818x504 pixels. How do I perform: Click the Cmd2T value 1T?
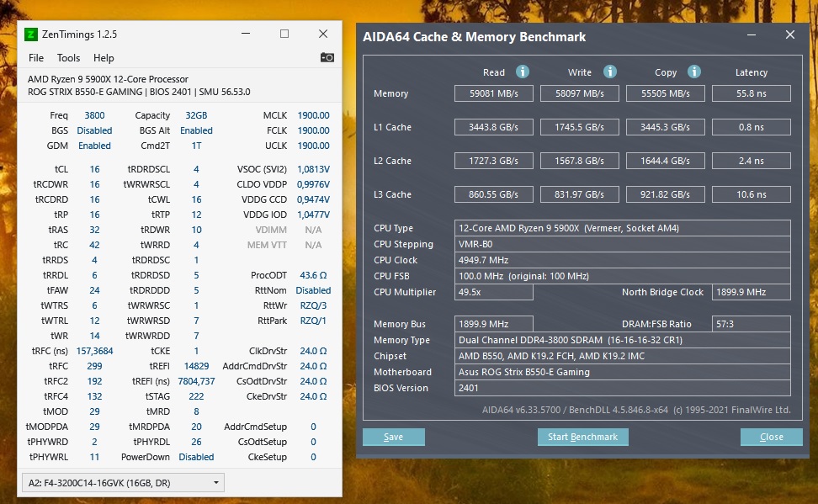tap(196, 146)
